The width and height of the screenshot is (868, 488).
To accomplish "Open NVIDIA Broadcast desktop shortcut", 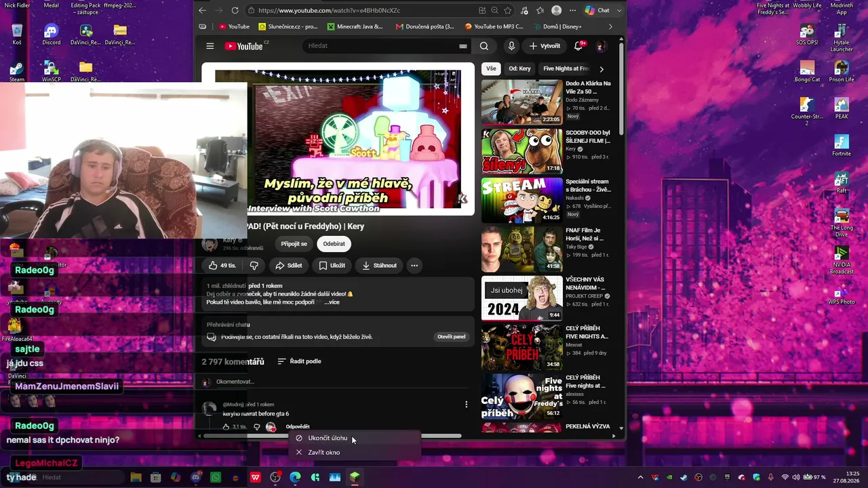I will tap(842, 261).
